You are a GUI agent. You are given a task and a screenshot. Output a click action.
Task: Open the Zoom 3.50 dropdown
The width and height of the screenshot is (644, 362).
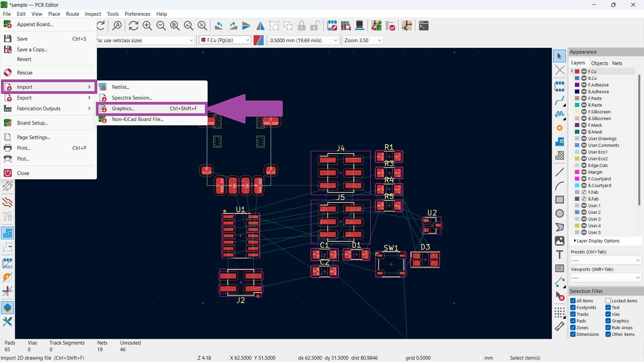click(363, 40)
